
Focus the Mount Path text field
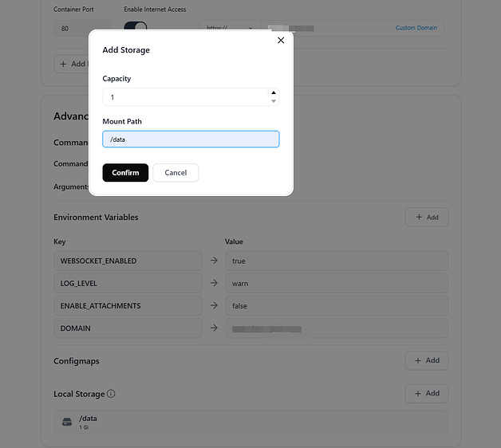pos(191,140)
